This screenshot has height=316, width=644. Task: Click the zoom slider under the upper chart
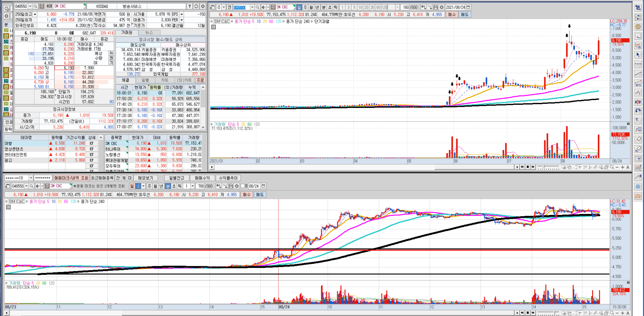548,167
